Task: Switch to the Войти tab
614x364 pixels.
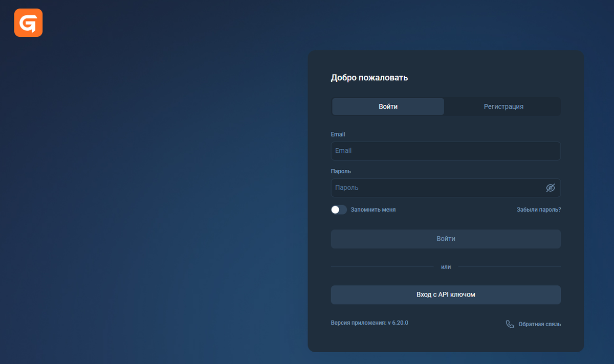Action: click(388, 106)
